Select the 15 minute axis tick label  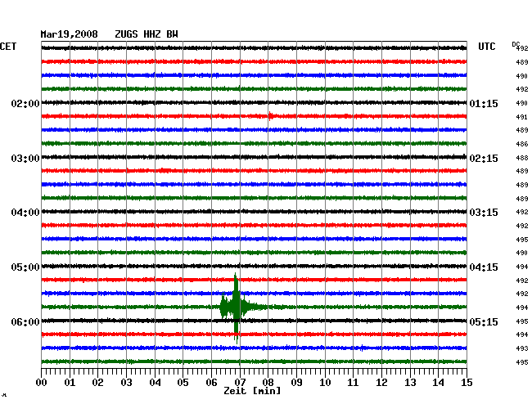467,383
